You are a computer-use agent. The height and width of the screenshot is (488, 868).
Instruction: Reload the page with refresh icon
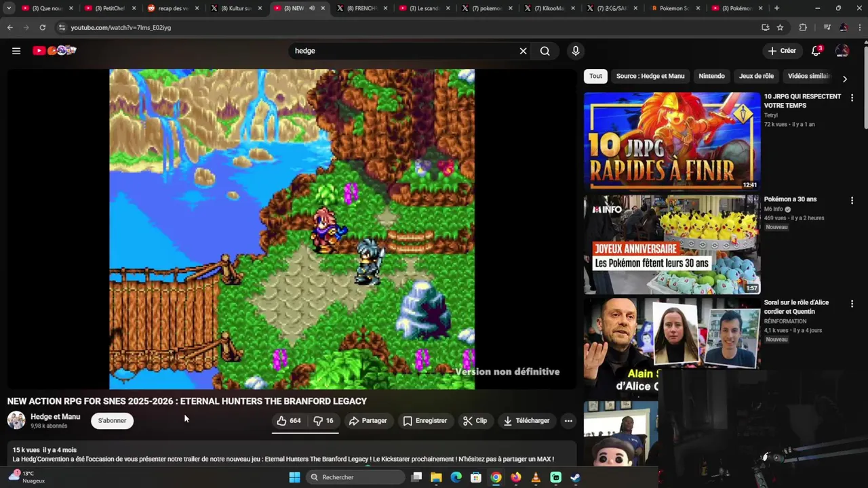tap(42, 27)
